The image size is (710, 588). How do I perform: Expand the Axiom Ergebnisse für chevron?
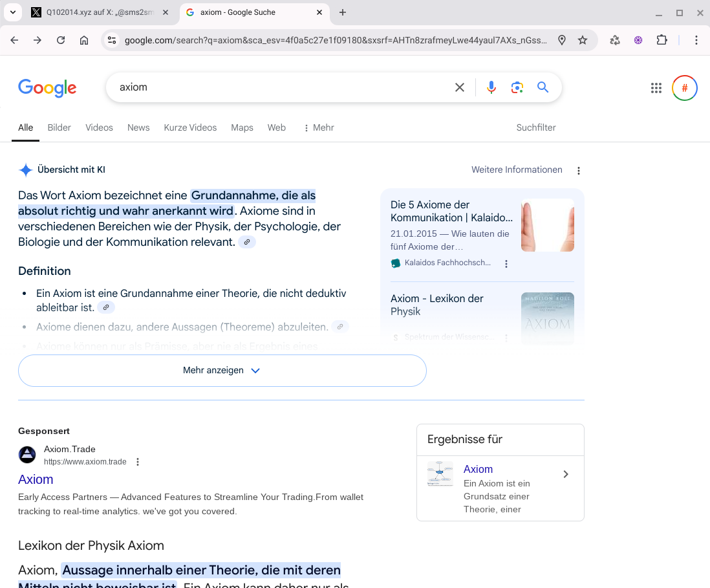coord(566,474)
